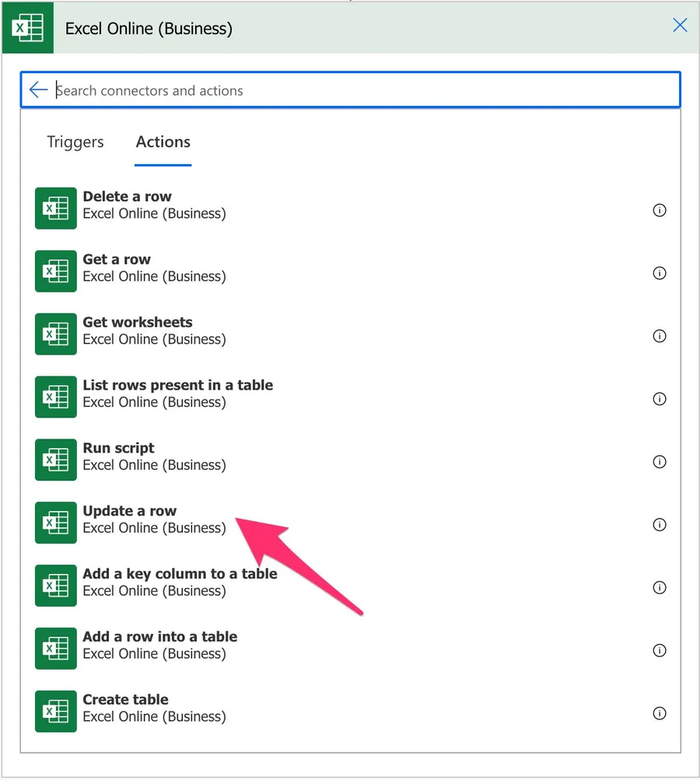Open info for Delete a row action

point(660,210)
